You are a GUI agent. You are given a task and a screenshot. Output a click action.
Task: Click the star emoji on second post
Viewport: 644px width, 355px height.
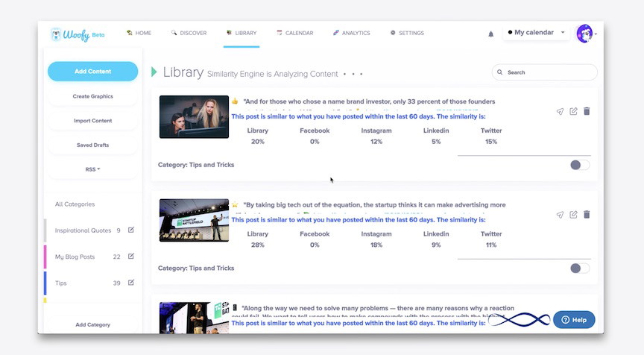(235, 204)
